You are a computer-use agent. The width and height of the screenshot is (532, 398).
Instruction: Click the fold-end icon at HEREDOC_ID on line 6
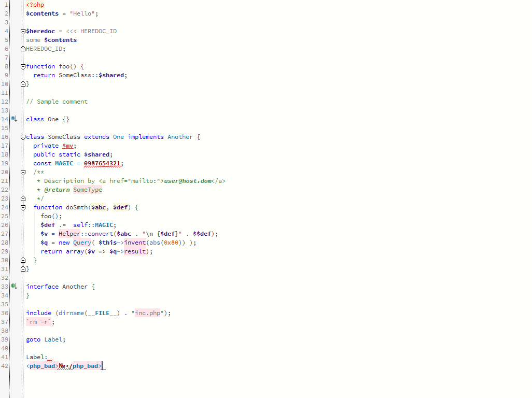(x=22, y=48)
